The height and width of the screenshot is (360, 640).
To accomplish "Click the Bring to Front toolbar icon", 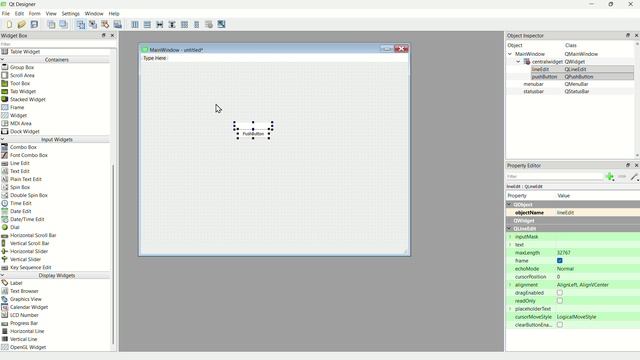I will click(x=64, y=24).
